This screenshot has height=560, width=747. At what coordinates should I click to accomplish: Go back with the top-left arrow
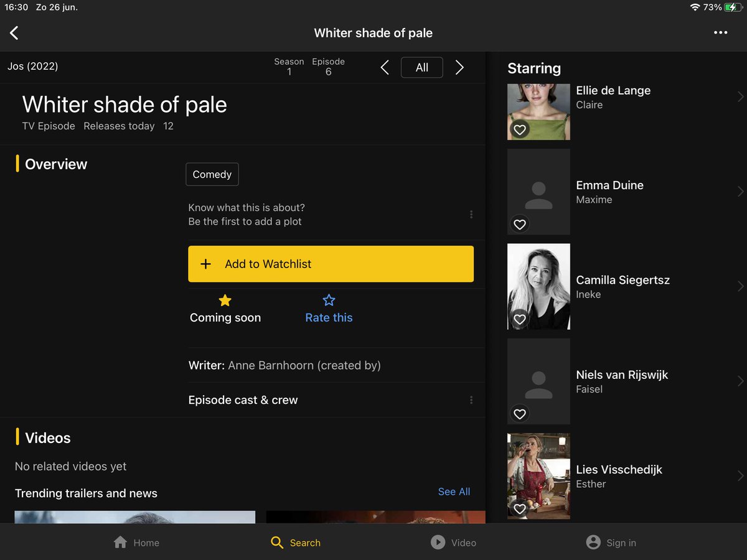14,33
